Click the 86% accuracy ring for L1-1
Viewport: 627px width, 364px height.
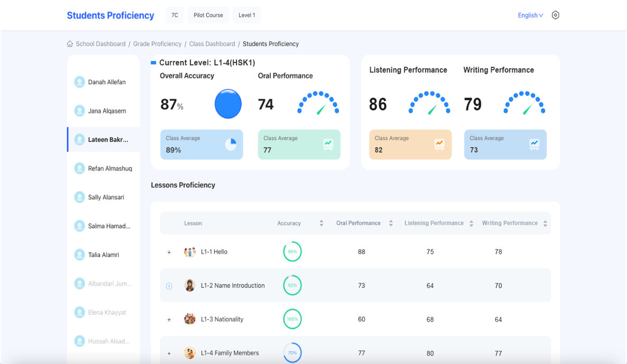[293, 252]
